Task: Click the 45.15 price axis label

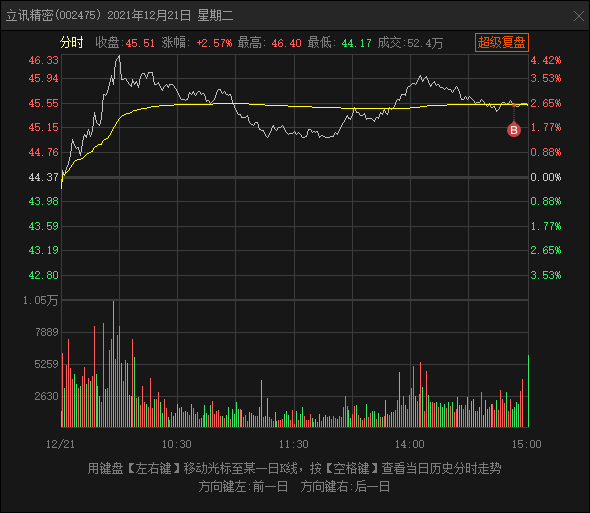Action: (x=44, y=127)
